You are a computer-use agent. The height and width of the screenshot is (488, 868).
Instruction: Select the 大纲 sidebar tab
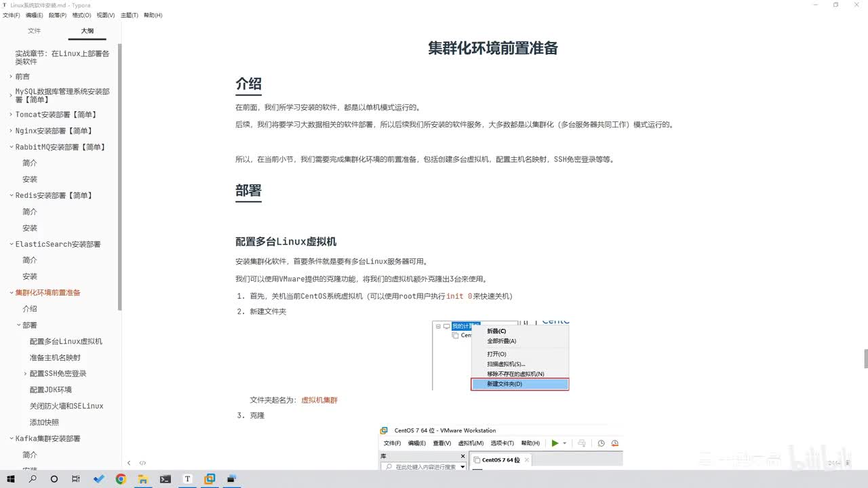(87, 31)
